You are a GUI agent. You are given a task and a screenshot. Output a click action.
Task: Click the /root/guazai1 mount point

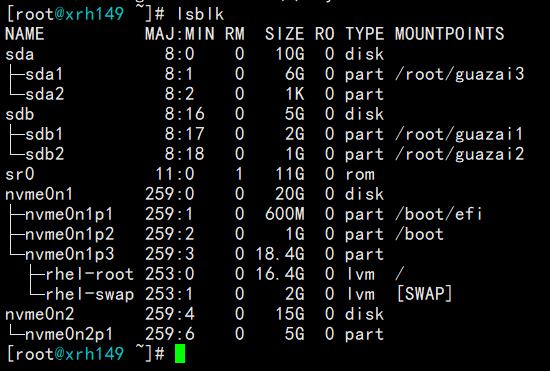[459, 134]
